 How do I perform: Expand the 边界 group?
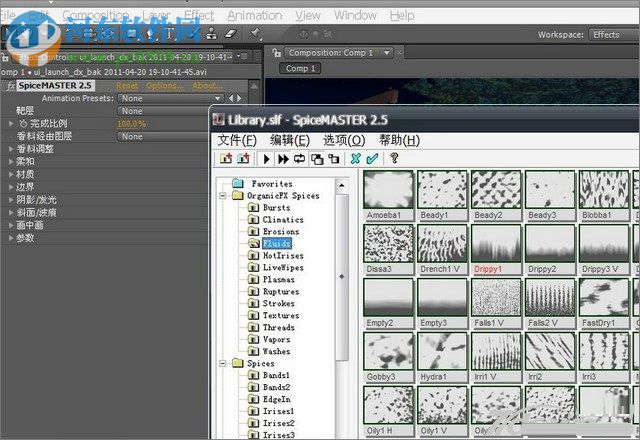click(x=11, y=187)
